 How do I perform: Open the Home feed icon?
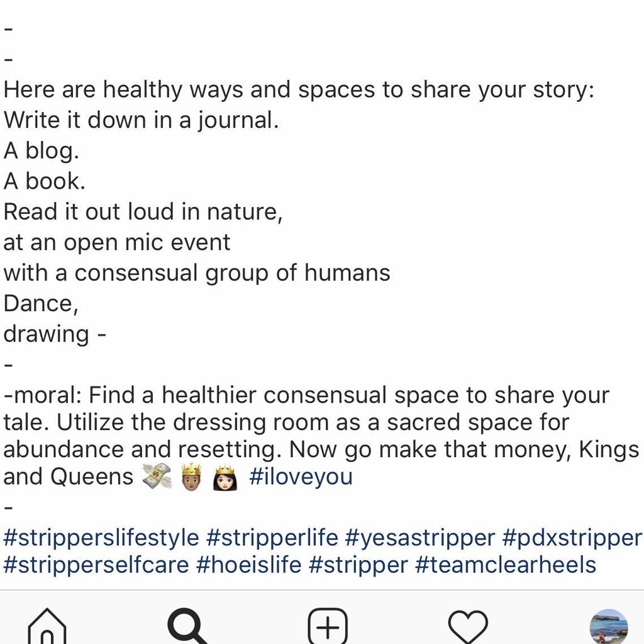point(47,627)
